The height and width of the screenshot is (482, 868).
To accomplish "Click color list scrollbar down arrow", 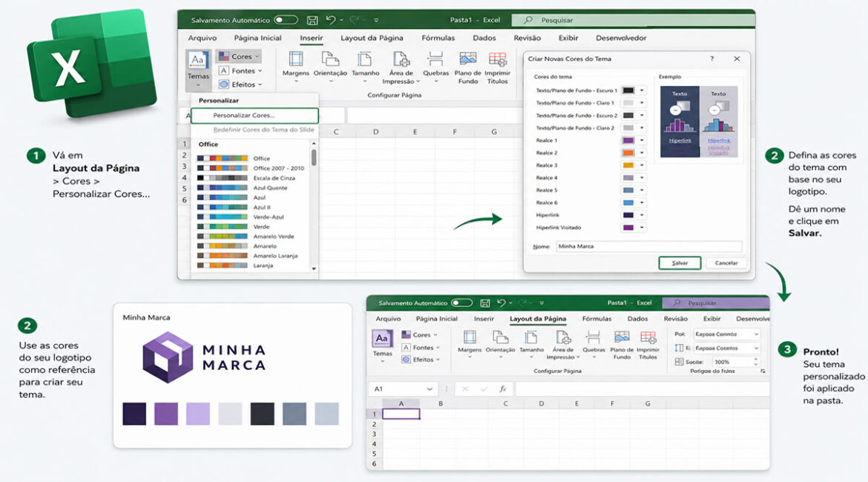I will 314,268.
